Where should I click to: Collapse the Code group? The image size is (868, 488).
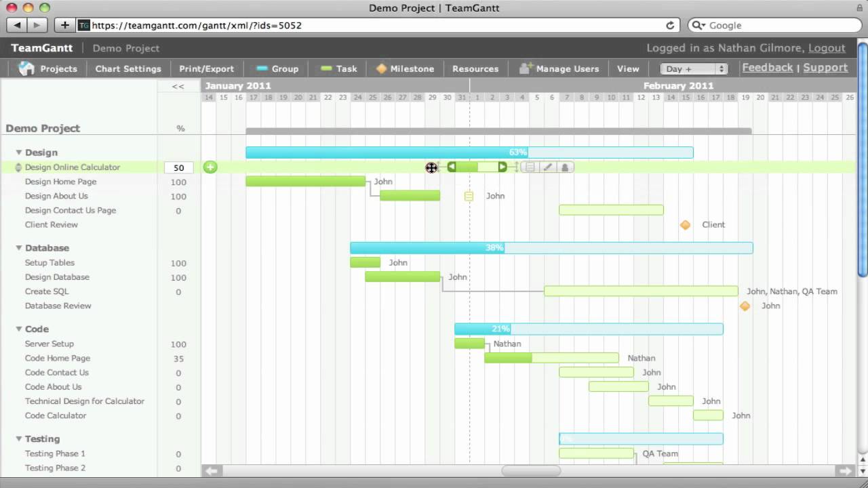click(19, 329)
